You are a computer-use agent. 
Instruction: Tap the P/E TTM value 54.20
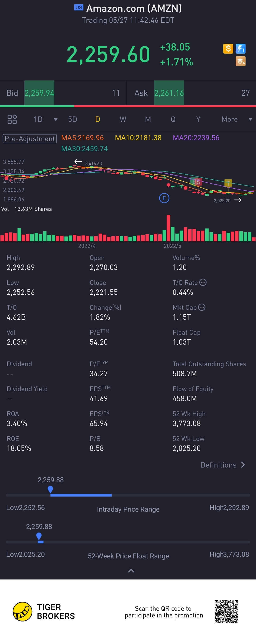point(99,342)
